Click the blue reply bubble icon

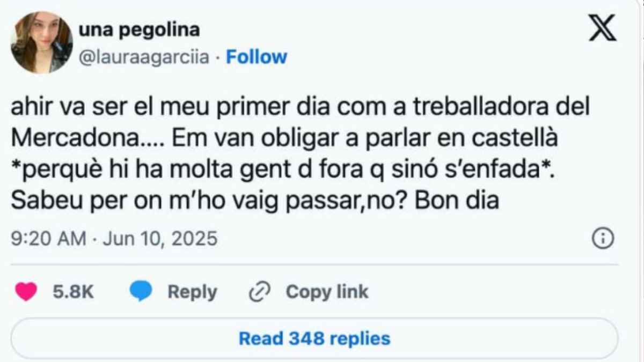click(142, 292)
